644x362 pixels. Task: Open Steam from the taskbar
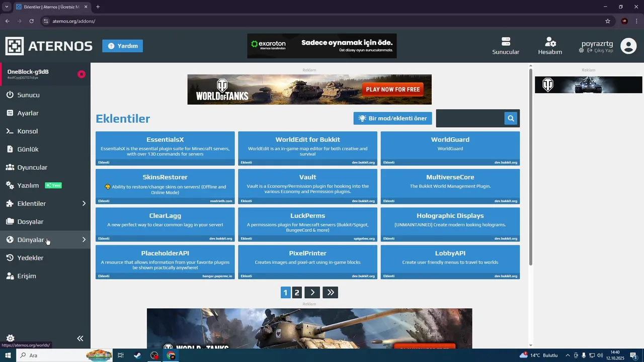coord(137,355)
